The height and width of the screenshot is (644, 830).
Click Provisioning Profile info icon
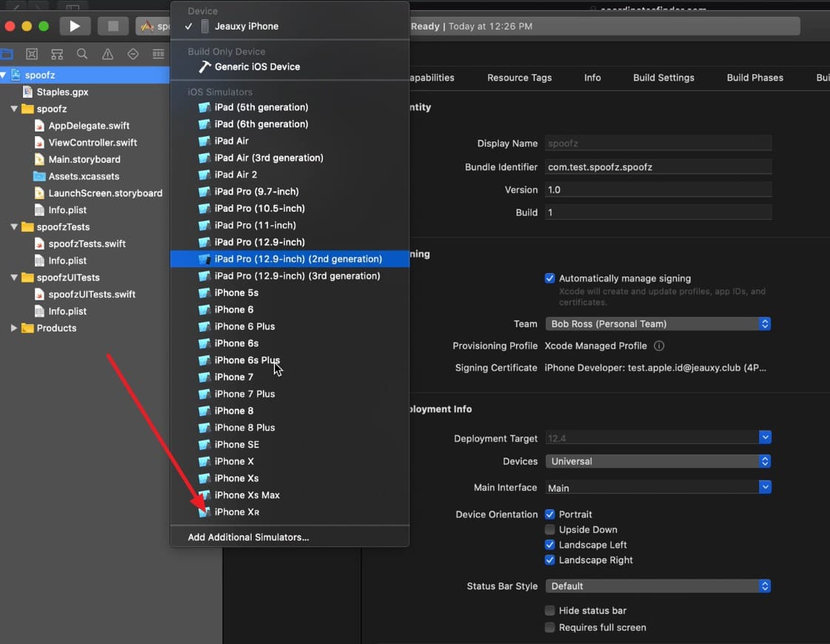pos(659,346)
